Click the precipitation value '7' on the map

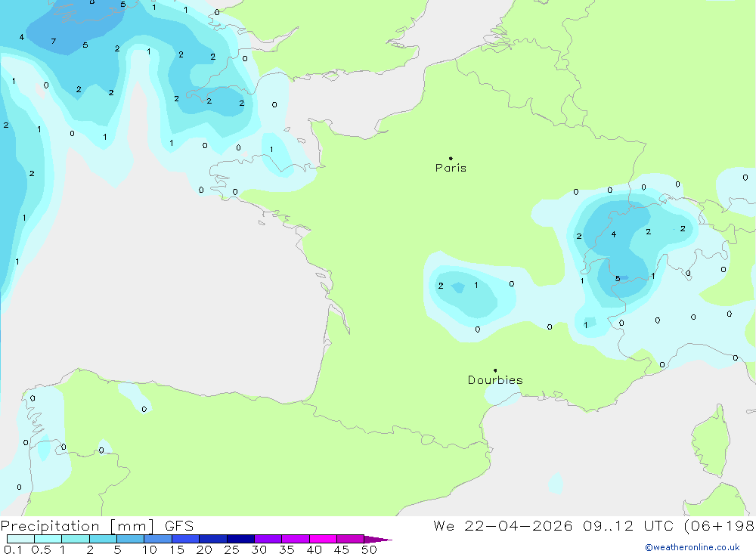point(54,42)
